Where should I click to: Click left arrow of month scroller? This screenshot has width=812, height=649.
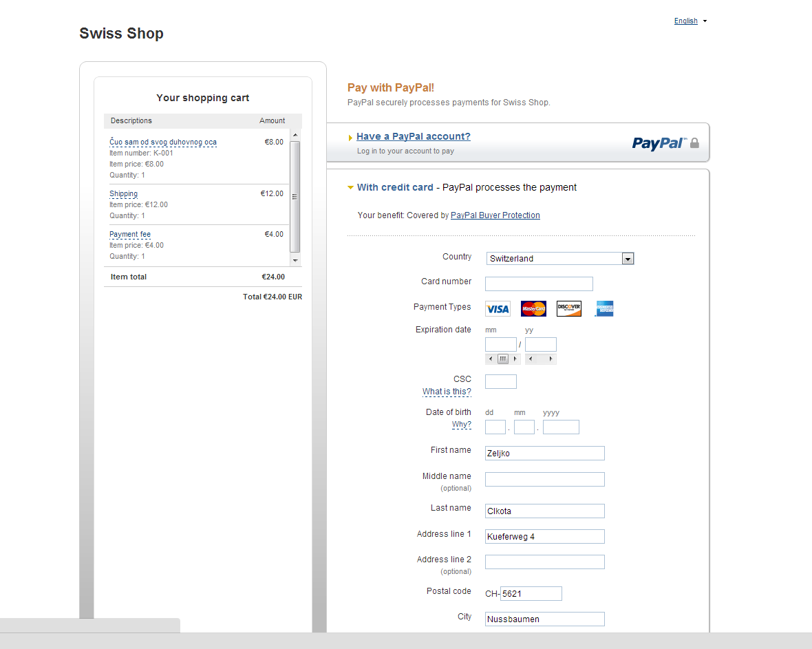click(491, 359)
